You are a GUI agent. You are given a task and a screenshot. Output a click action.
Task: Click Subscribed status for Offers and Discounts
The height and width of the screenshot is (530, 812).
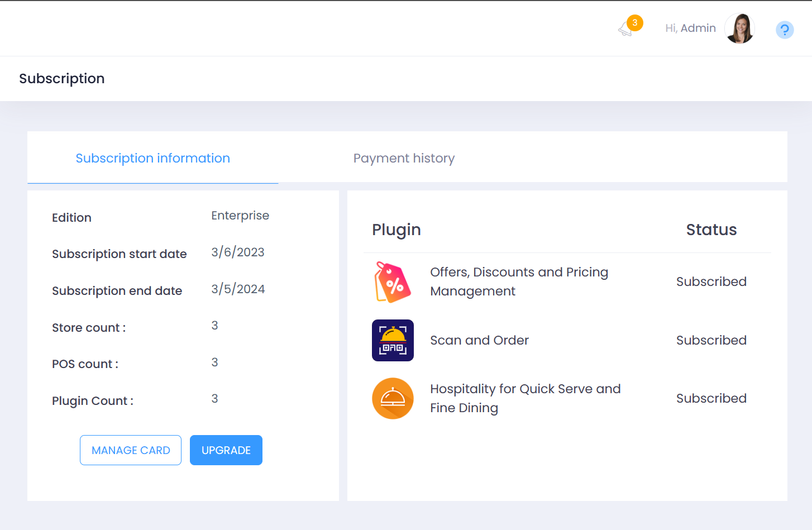coord(711,281)
